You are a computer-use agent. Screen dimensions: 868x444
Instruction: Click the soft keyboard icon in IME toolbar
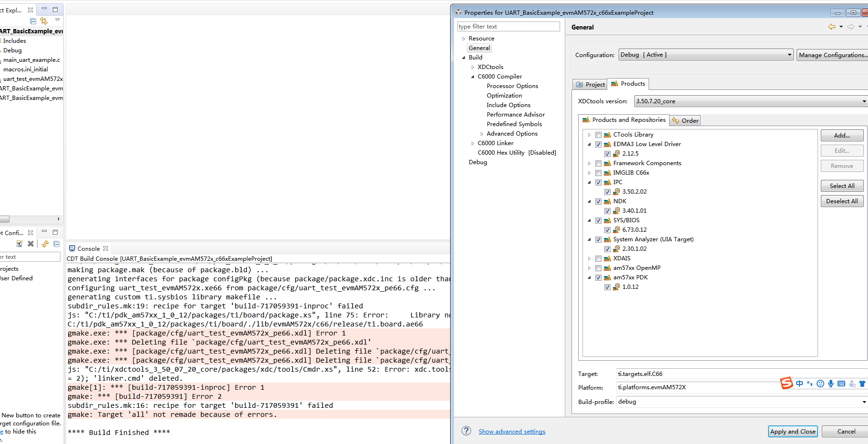coord(841,384)
